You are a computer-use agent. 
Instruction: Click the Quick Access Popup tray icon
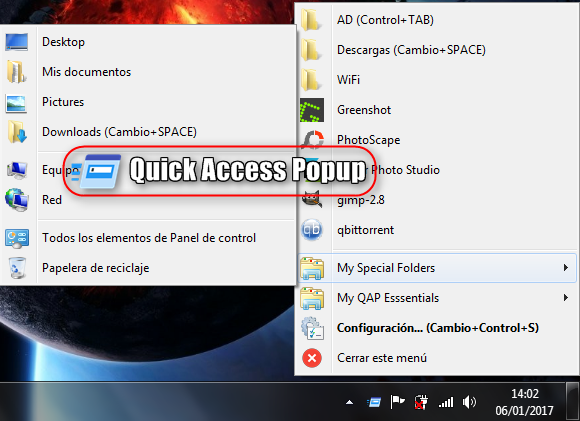coord(374,402)
